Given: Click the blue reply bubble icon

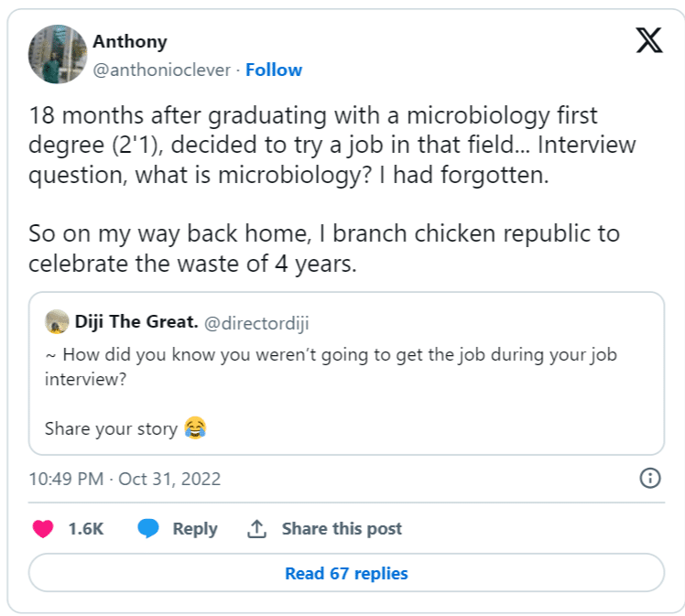Looking at the screenshot, I should click(148, 528).
